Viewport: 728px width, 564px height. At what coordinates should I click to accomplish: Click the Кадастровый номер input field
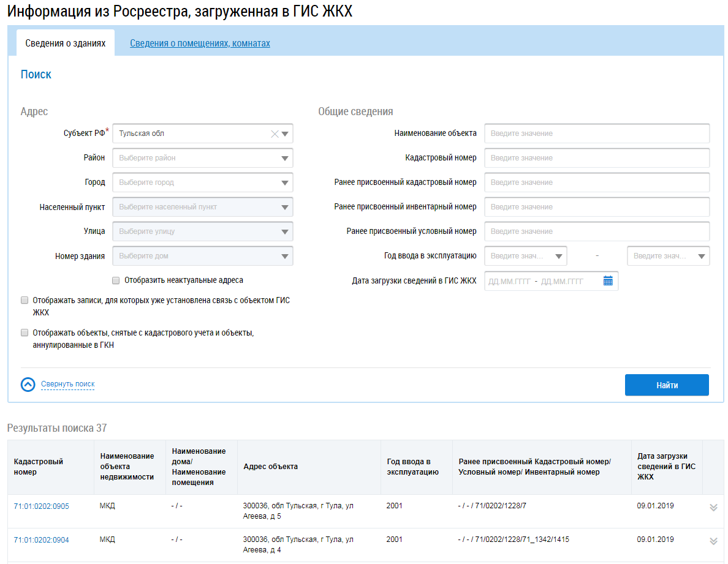tap(596, 158)
